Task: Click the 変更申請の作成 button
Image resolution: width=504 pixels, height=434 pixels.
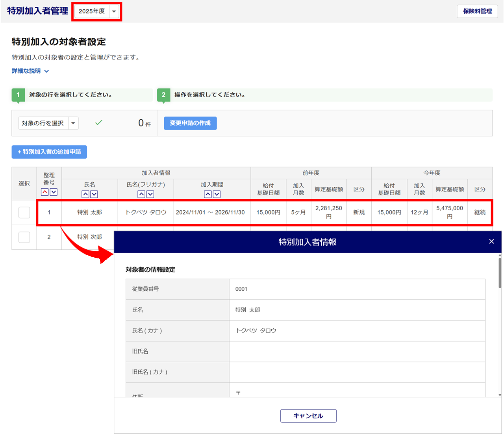Action: [x=190, y=123]
